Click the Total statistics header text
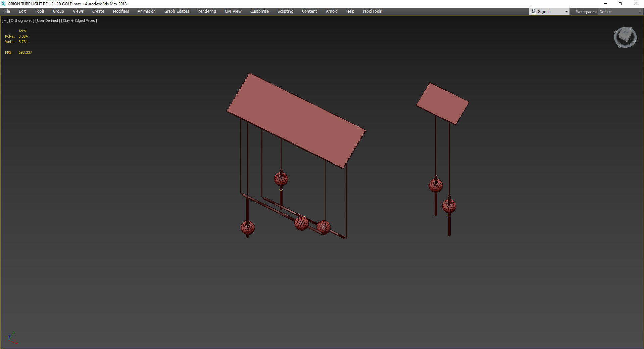 coord(22,31)
